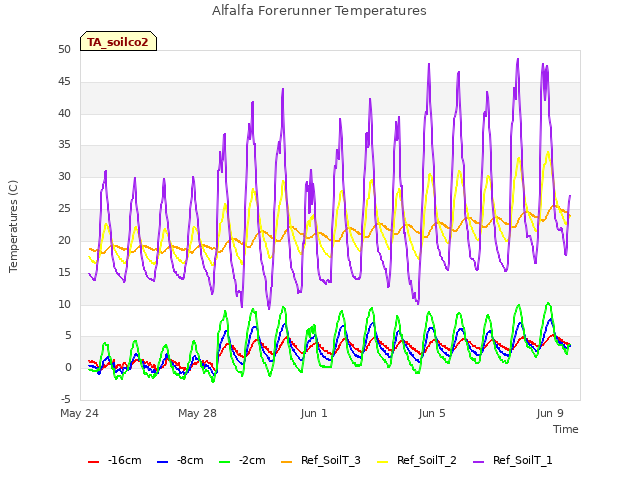Click the 40 y-axis tick label
The height and width of the screenshot is (480, 640).
[x=64, y=113]
